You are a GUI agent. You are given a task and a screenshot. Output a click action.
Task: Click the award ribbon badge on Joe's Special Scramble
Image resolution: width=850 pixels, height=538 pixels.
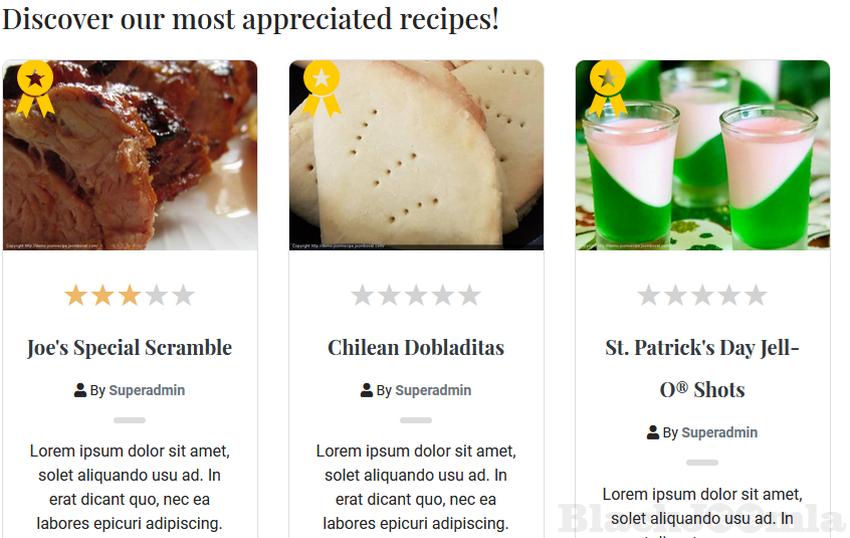(35, 88)
